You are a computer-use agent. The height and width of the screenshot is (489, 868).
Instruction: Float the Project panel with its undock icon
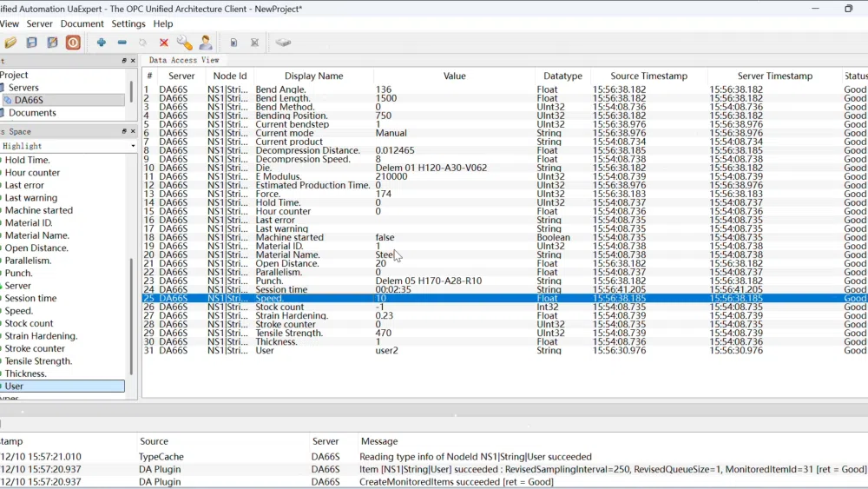tap(124, 60)
